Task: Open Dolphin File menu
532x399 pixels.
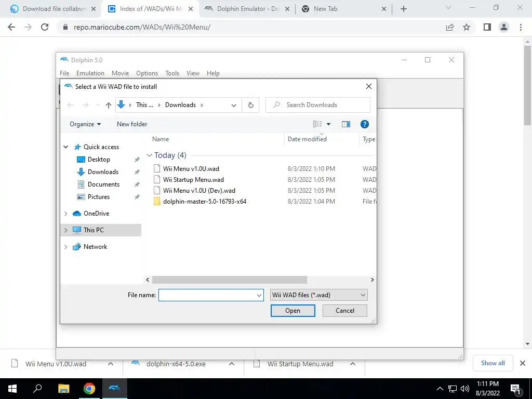Action: pos(64,73)
